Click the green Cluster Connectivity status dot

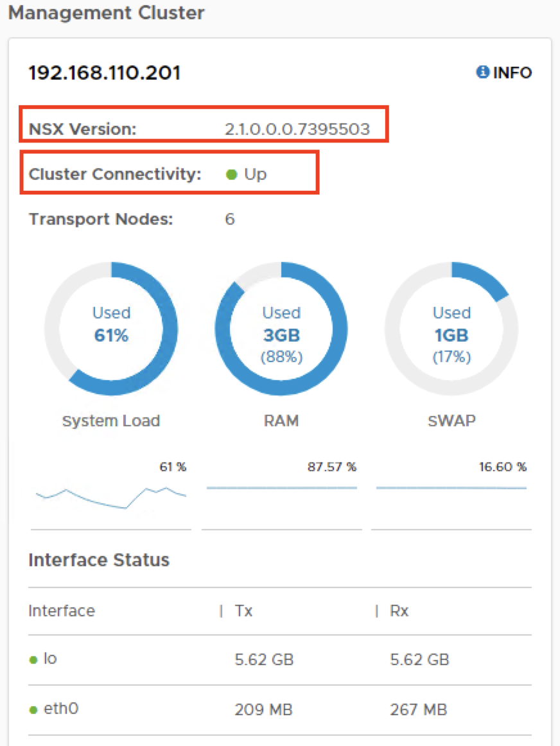(232, 174)
